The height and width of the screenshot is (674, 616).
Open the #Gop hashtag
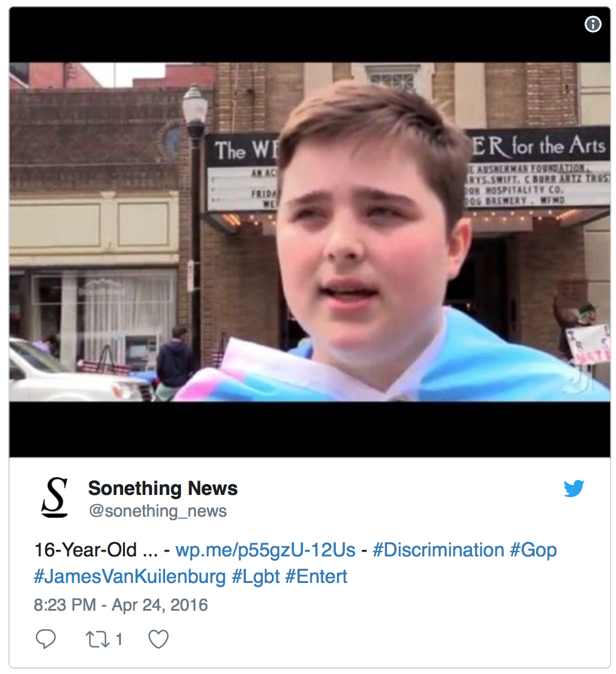tap(533, 550)
